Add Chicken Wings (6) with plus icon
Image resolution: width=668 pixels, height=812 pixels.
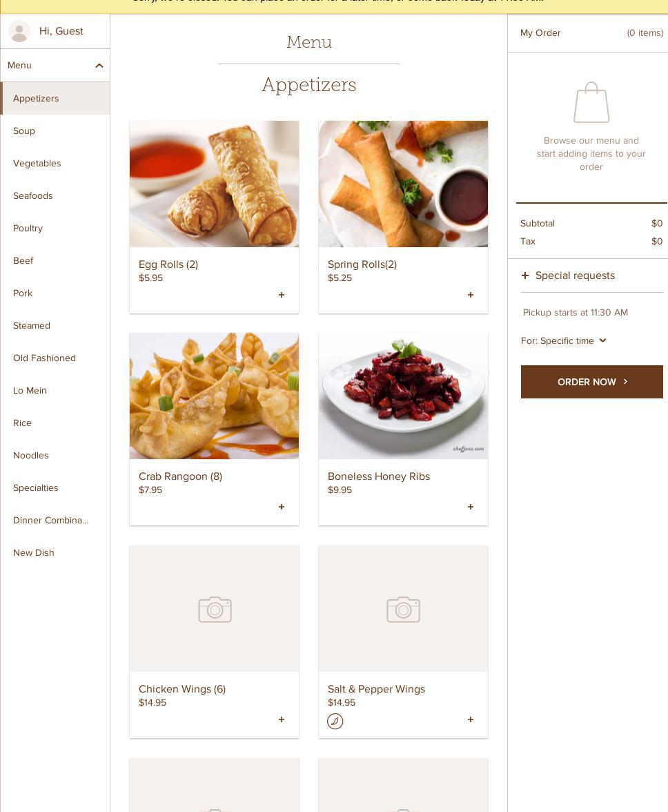pyautogui.click(x=282, y=719)
